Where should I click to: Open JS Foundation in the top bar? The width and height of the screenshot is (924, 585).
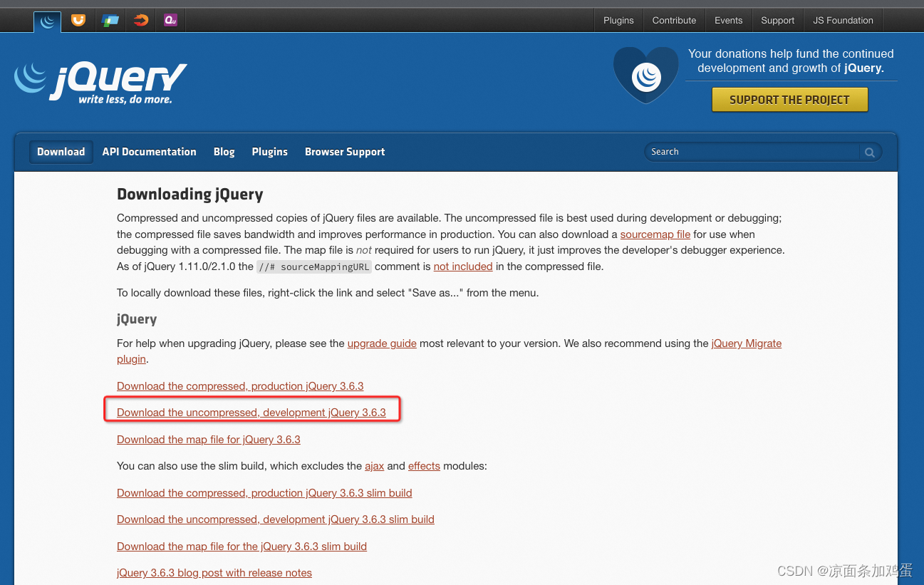(x=843, y=21)
